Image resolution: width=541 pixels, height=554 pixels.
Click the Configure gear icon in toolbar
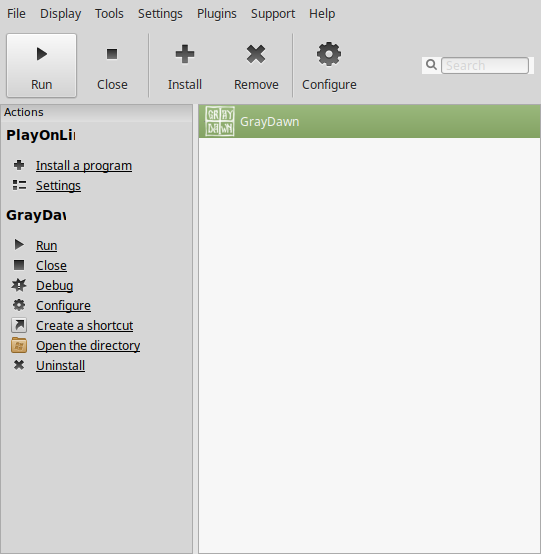[329, 54]
